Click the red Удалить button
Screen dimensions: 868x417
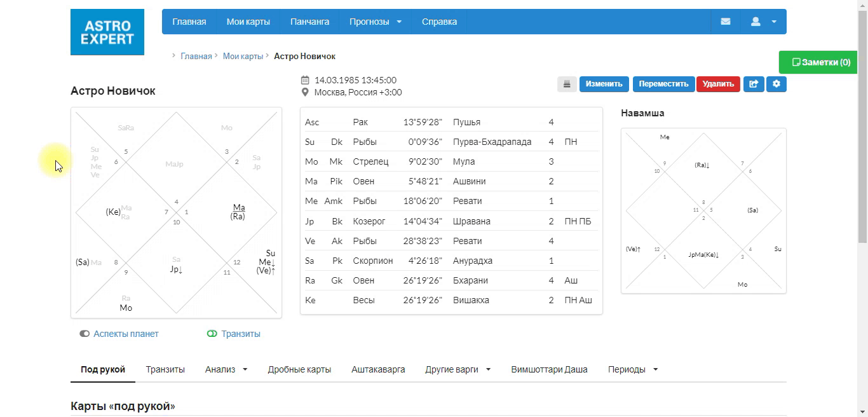click(718, 84)
